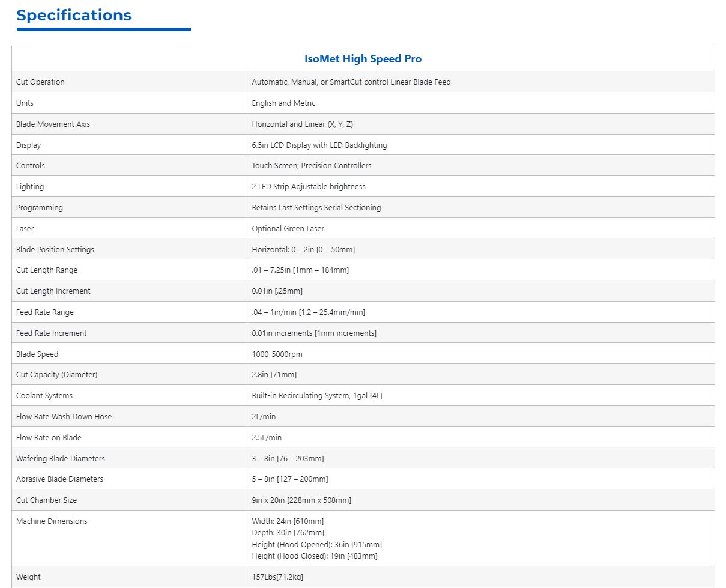
Task: Select 'Horizontal and Linear (X, Y, Z)' value
Action: [x=303, y=124]
